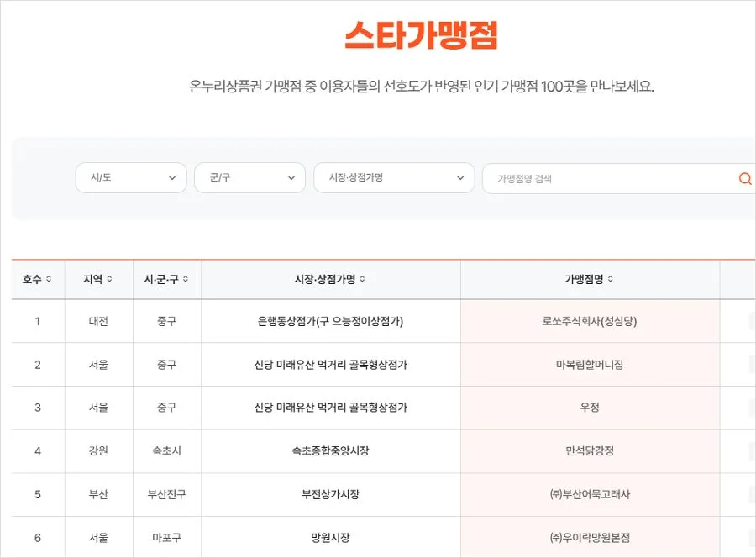
Task: Click the 가맹점명 검색 search input field
Action: (605, 177)
